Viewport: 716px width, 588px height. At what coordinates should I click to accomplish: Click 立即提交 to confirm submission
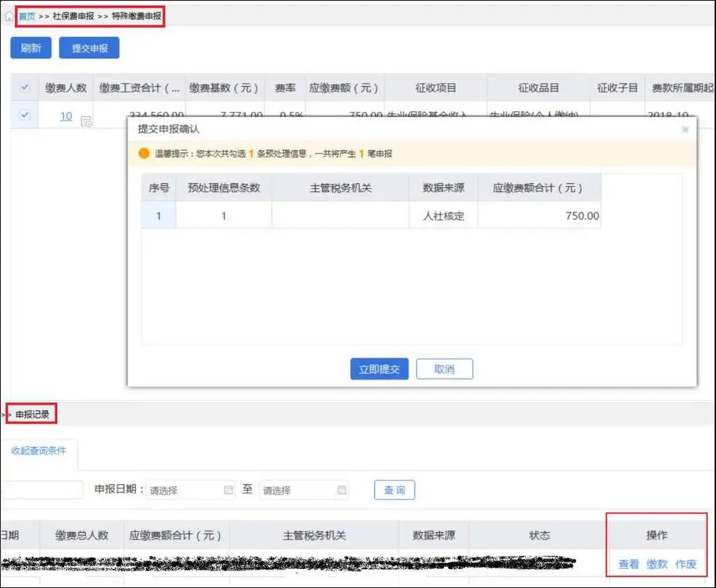click(379, 369)
